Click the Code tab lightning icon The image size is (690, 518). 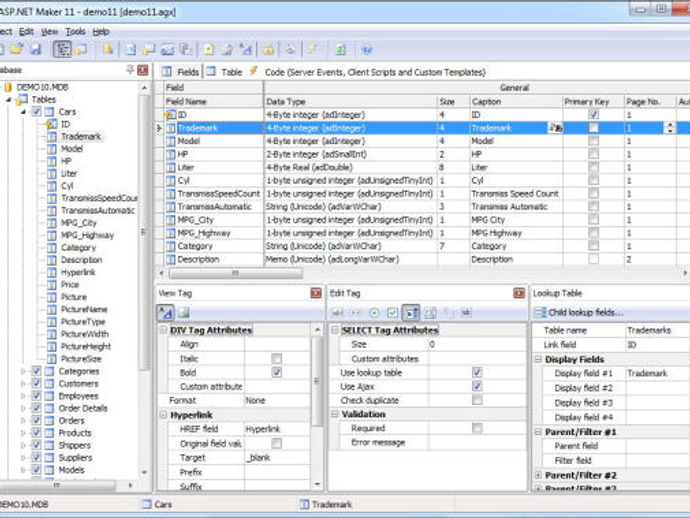point(254,71)
